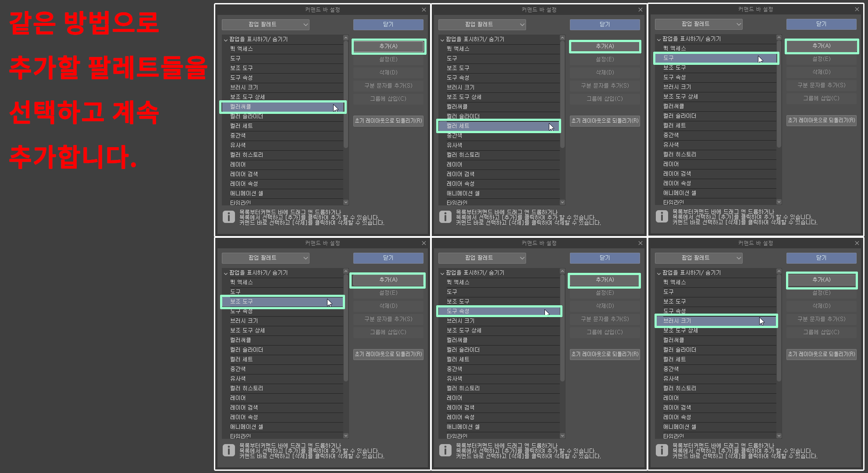The image size is (868, 473).
Task: Click info icon in dialog with 컬러써클 highlighted
Action: tap(228, 217)
